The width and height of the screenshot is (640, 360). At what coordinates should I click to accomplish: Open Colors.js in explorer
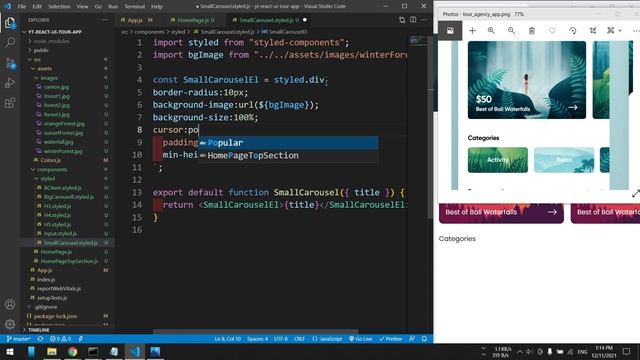tap(51, 160)
